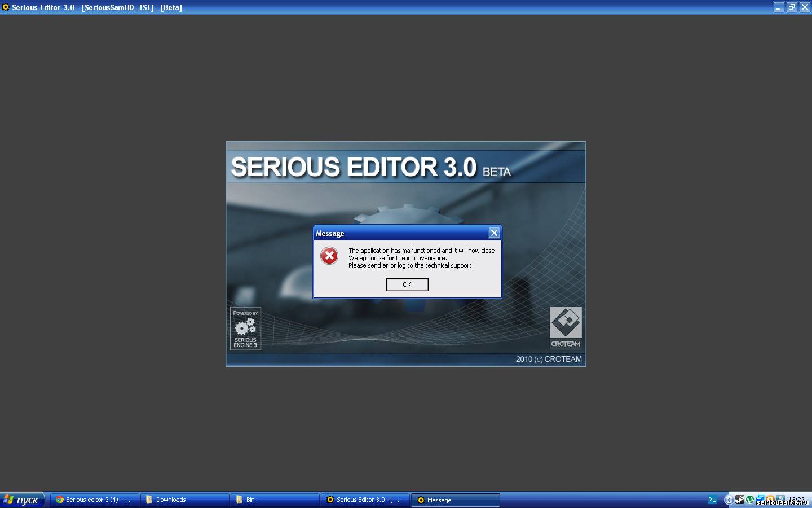
Task: Open the Downloads folder taskbar button
Action: pos(184,500)
